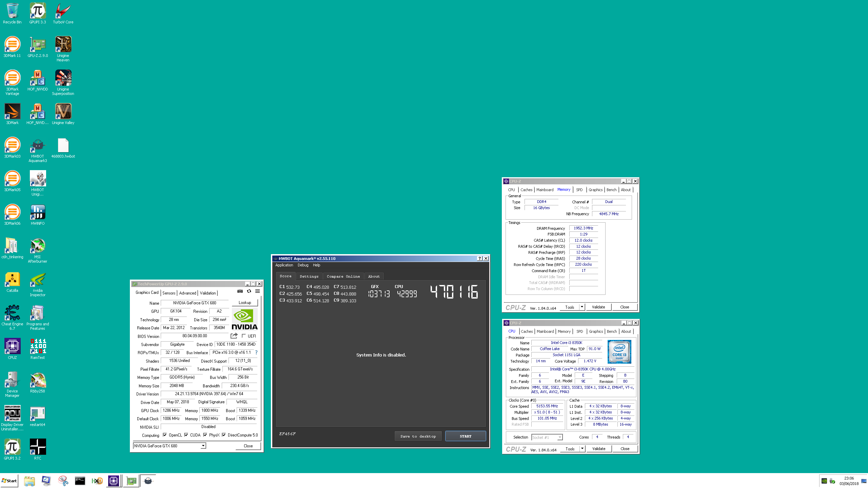The width and height of the screenshot is (868, 488).
Task: Select the 468803.hwbot file icon
Action: click(x=63, y=148)
